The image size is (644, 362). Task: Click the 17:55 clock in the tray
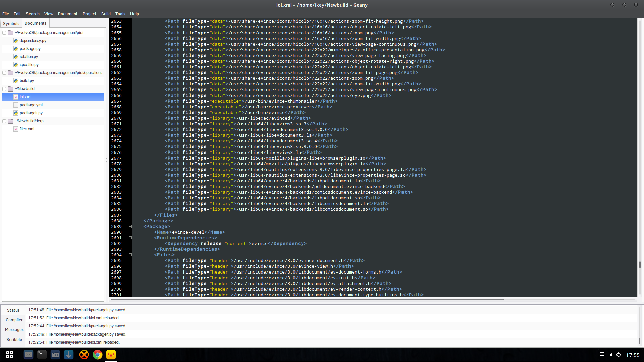(633, 355)
